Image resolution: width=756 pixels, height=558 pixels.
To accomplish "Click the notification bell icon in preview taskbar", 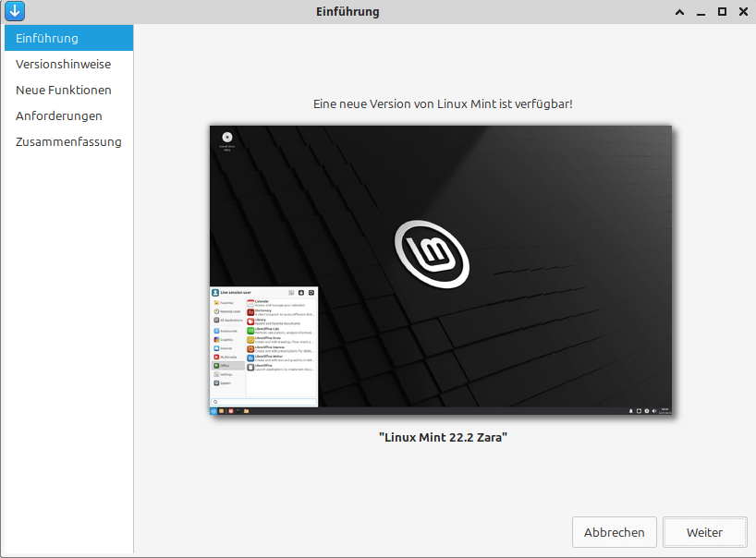I will tap(630, 410).
